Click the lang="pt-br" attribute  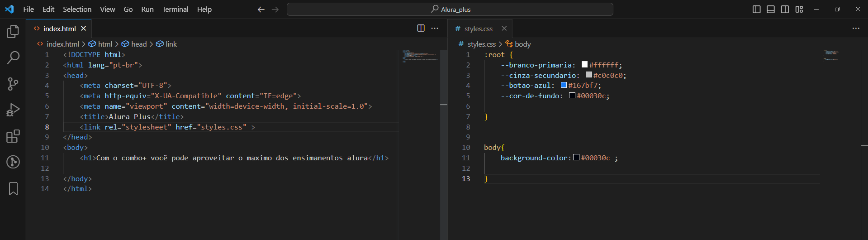[113, 65]
